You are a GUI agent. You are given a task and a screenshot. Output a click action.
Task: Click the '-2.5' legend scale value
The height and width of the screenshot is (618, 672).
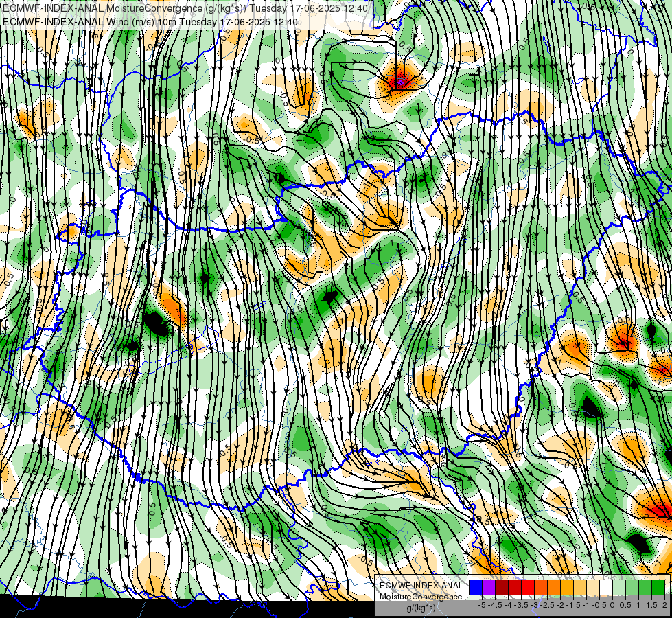(x=547, y=605)
